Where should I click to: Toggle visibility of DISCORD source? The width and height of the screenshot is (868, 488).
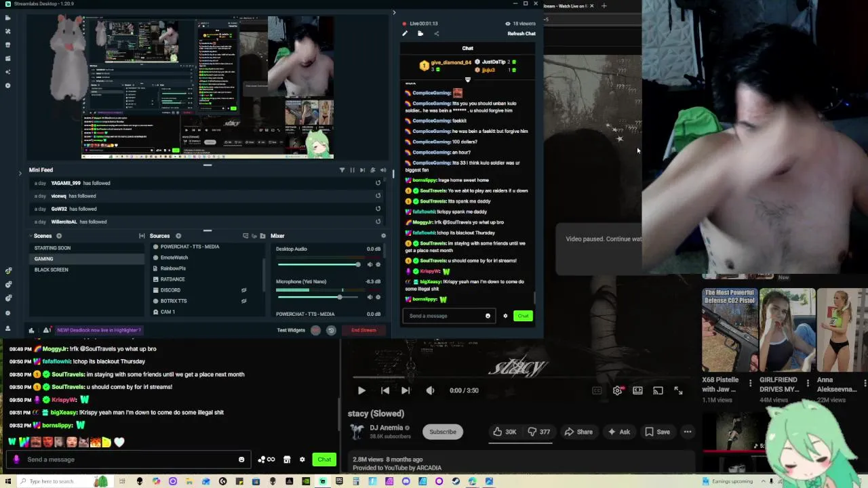[243, 290]
